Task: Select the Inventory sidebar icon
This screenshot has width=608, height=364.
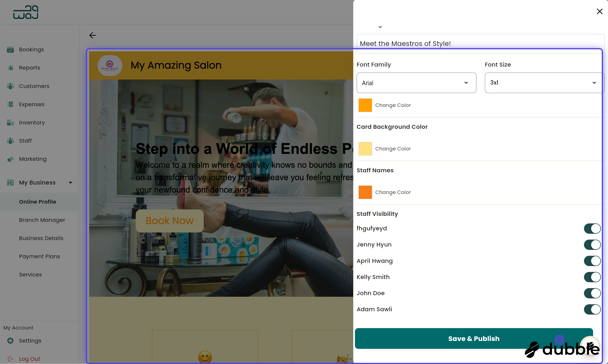Action: (10, 122)
